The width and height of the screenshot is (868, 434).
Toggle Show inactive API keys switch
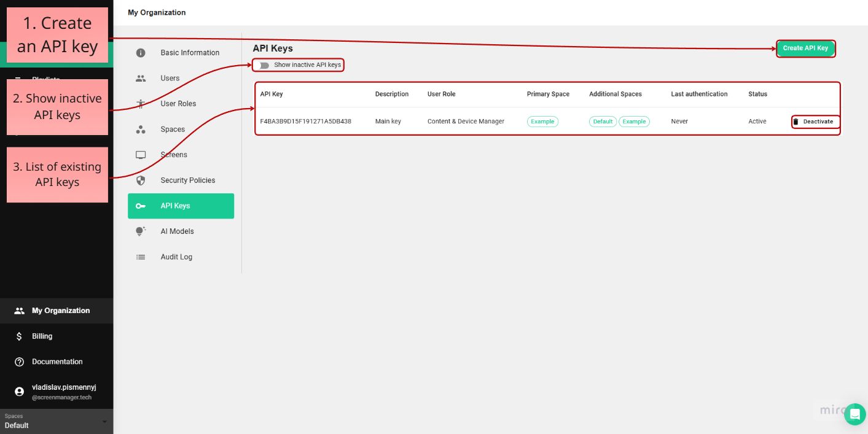[x=264, y=65]
